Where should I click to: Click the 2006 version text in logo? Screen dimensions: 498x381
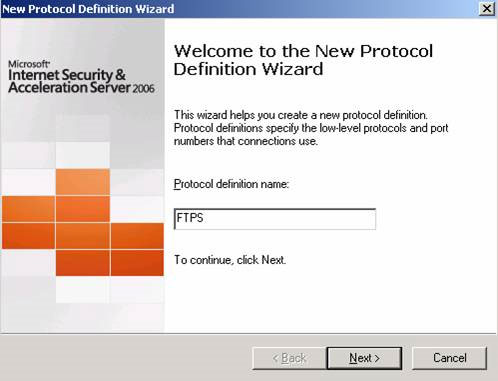pyautogui.click(x=143, y=89)
